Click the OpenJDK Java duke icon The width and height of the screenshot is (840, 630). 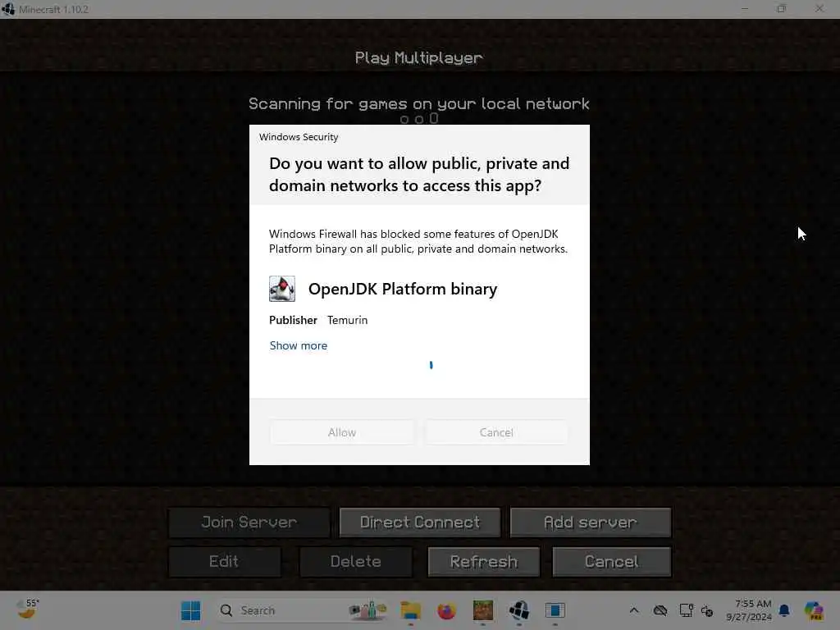[282, 289]
